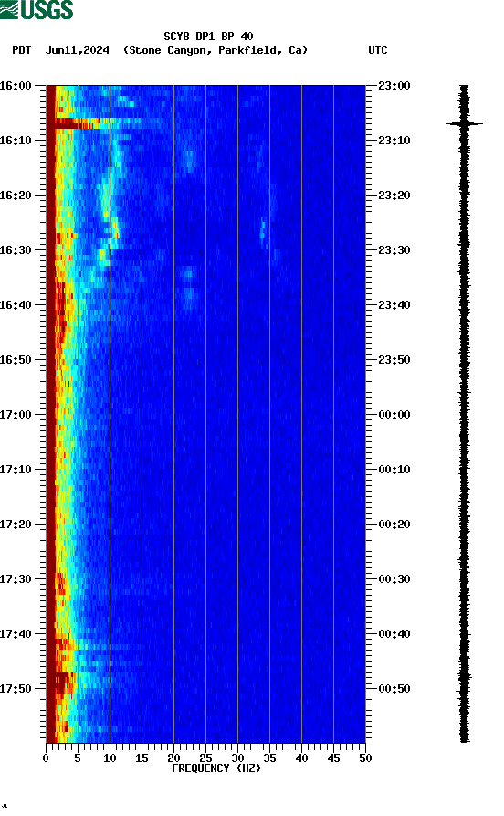Click the cyan patch near 34 Hz at 16:26
This screenshot has width=504, height=816.
click(x=263, y=230)
